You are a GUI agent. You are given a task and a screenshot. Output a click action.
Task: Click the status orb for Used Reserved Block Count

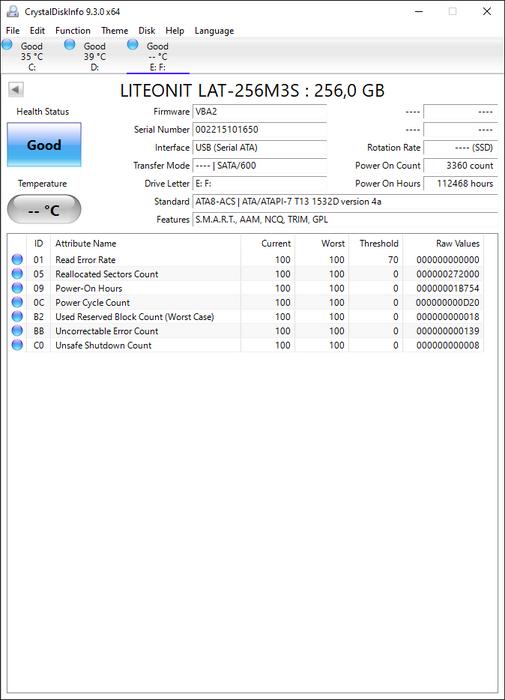click(17, 317)
